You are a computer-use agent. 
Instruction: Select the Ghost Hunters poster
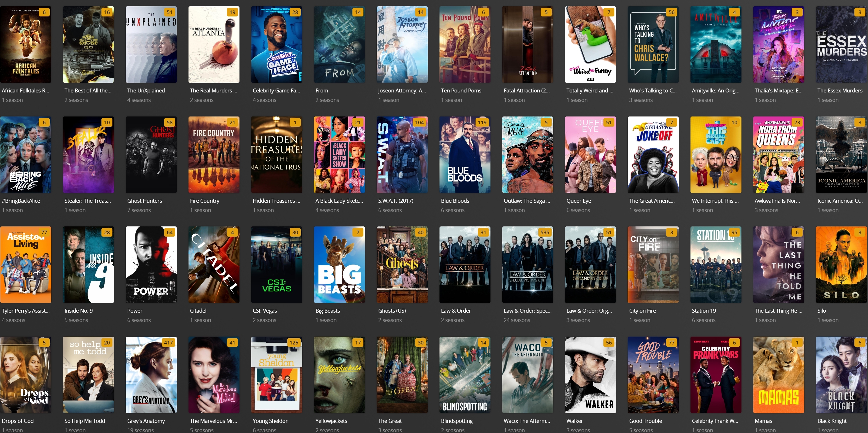point(151,155)
